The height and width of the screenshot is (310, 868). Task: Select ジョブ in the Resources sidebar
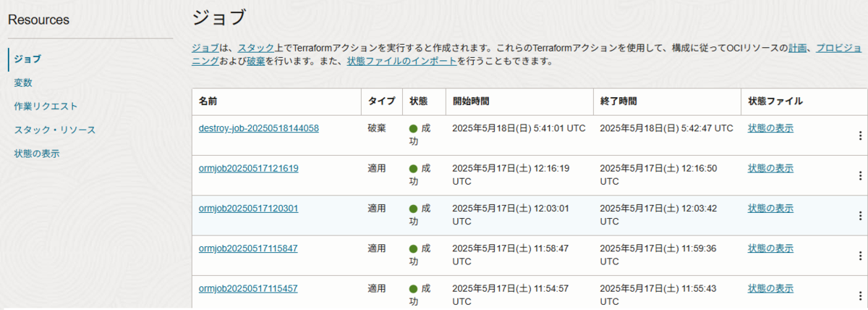tap(27, 59)
